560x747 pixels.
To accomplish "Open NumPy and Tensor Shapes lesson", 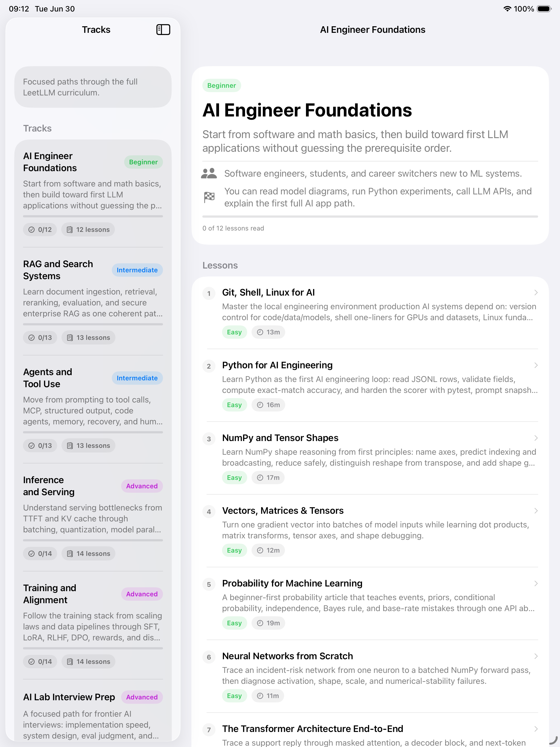I will point(370,458).
